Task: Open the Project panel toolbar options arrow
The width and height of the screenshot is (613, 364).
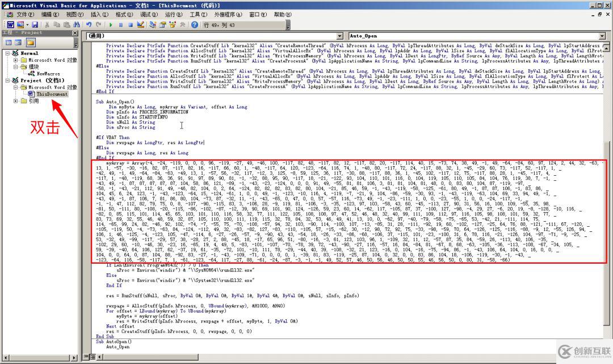Action: [x=76, y=43]
